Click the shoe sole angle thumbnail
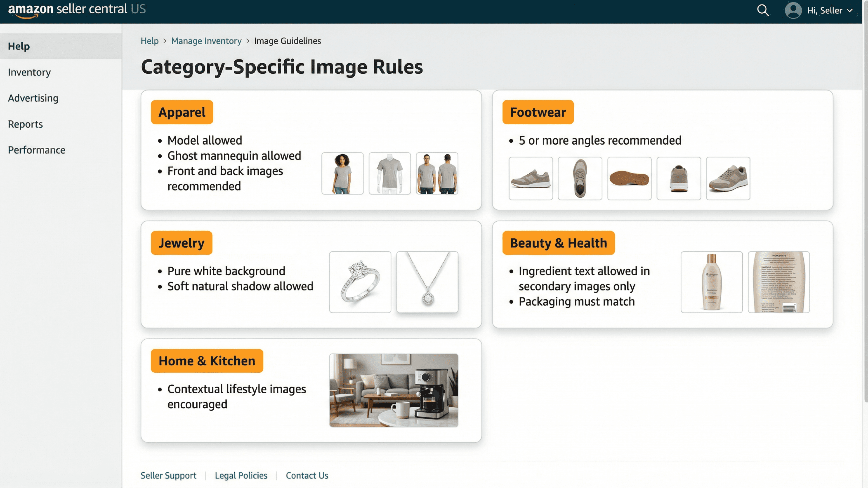Screen dimensions: 868x488 629,178
